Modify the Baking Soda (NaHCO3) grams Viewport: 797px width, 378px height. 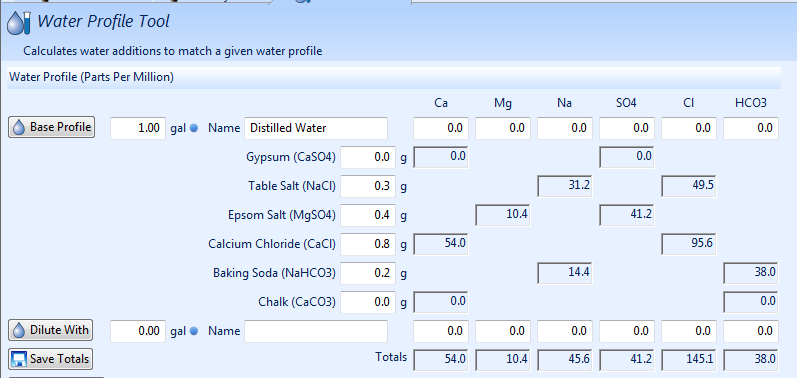(368, 273)
